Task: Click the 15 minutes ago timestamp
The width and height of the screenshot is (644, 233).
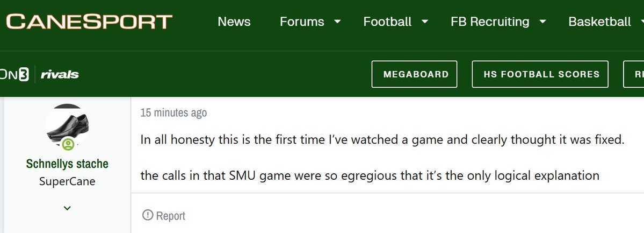Action: coord(173,113)
